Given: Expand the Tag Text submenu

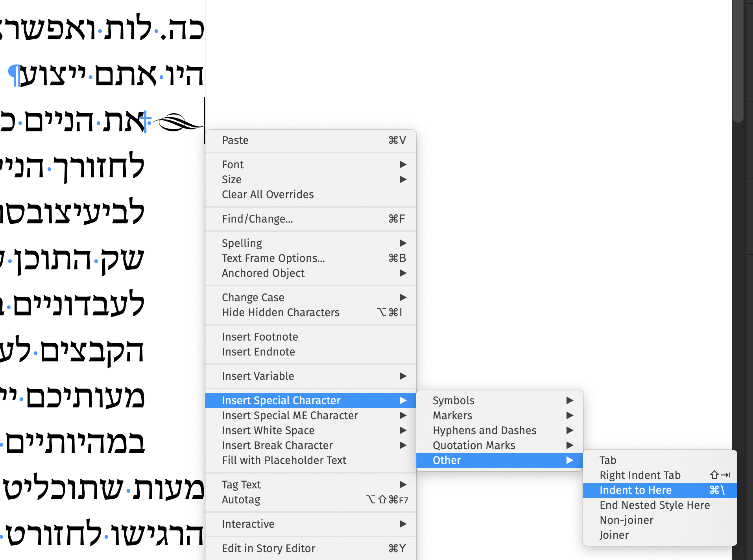Looking at the screenshot, I should pos(311,484).
